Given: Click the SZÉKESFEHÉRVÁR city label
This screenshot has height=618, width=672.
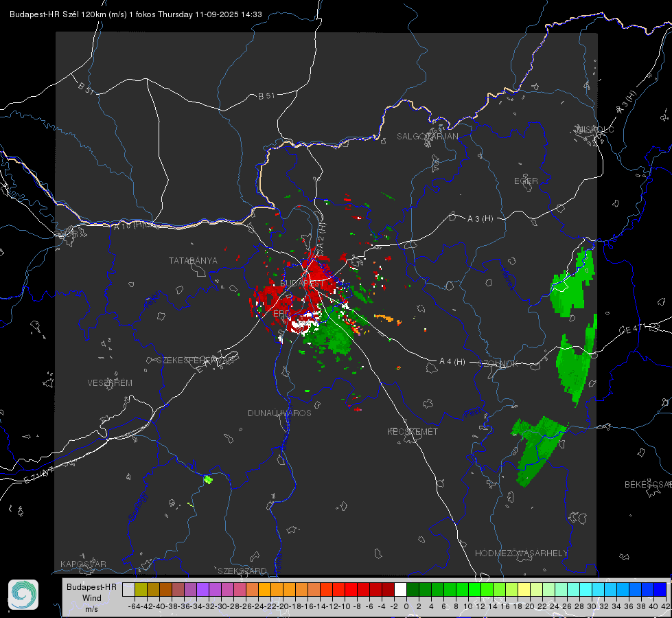Looking at the screenshot, I should 196,360.
